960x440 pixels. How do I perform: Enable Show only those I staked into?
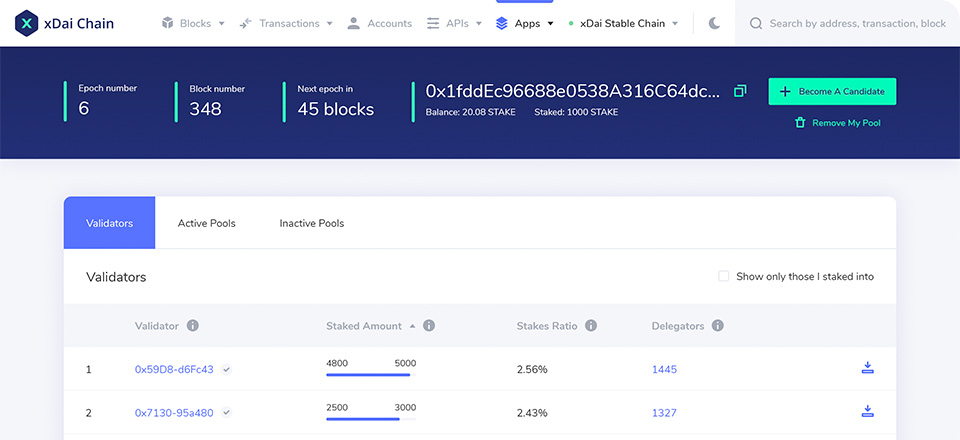coord(724,276)
